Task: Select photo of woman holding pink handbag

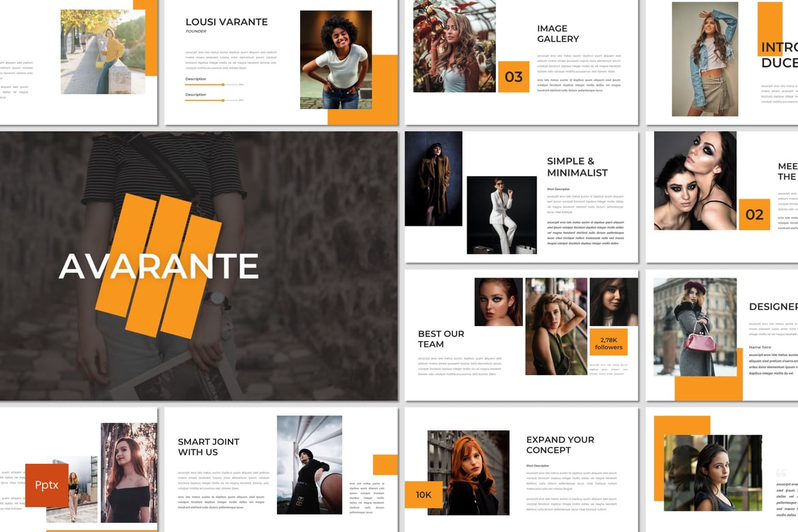Action: point(695,327)
